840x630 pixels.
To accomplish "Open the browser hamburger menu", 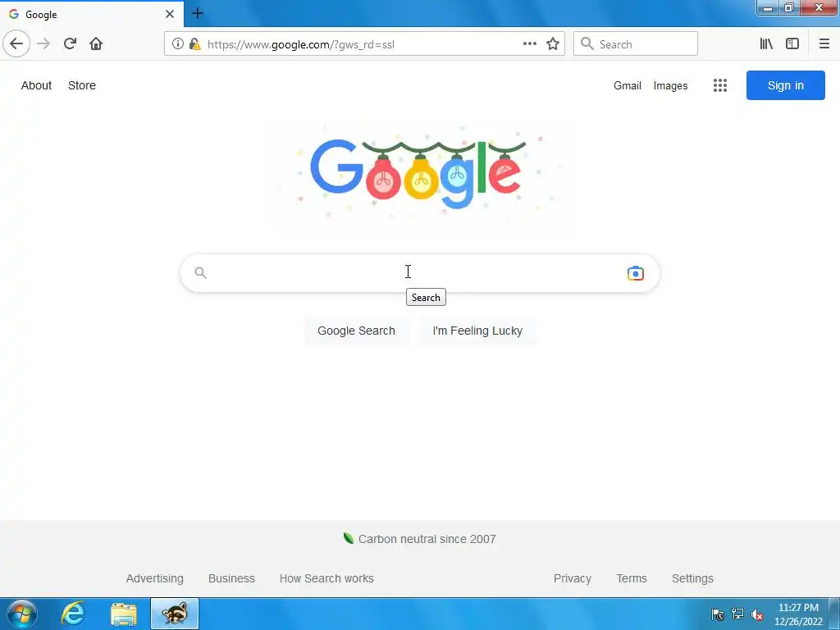I will click(824, 44).
